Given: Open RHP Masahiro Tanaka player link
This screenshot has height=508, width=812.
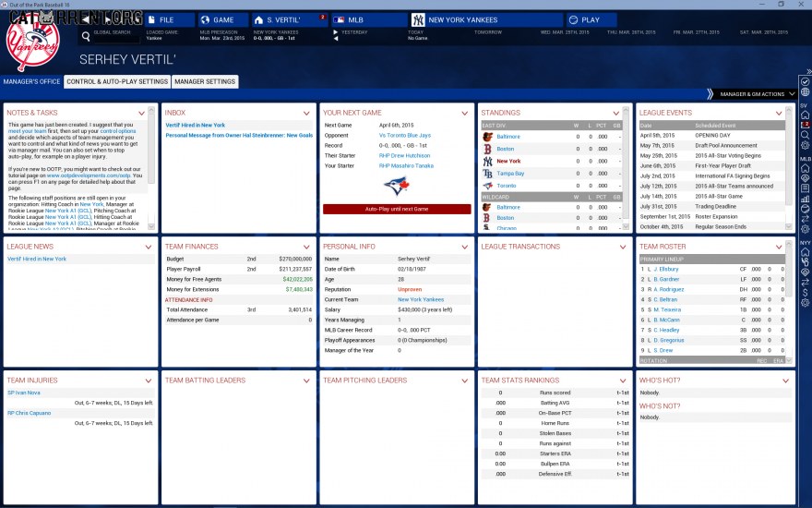Looking at the screenshot, I should click(x=406, y=166).
